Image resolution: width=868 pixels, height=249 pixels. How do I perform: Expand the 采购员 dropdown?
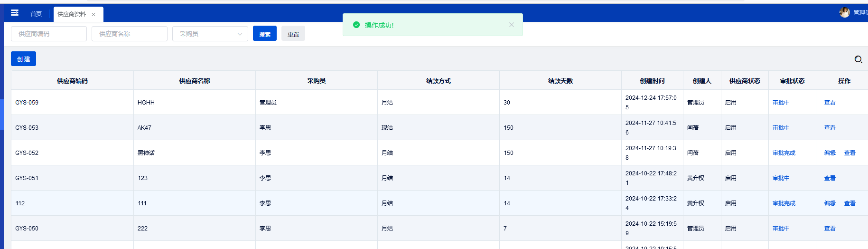point(210,34)
